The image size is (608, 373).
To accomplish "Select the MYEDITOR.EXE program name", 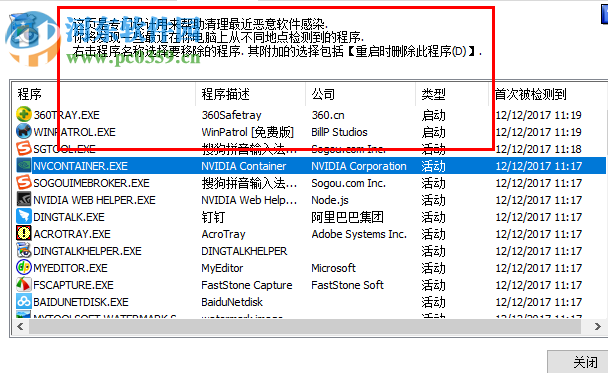I will pos(70,268).
